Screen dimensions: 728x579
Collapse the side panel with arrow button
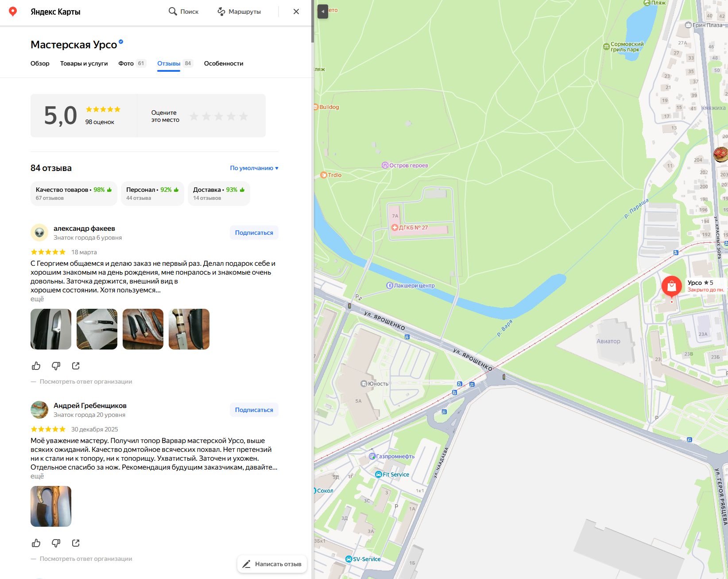tap(323, 12)
